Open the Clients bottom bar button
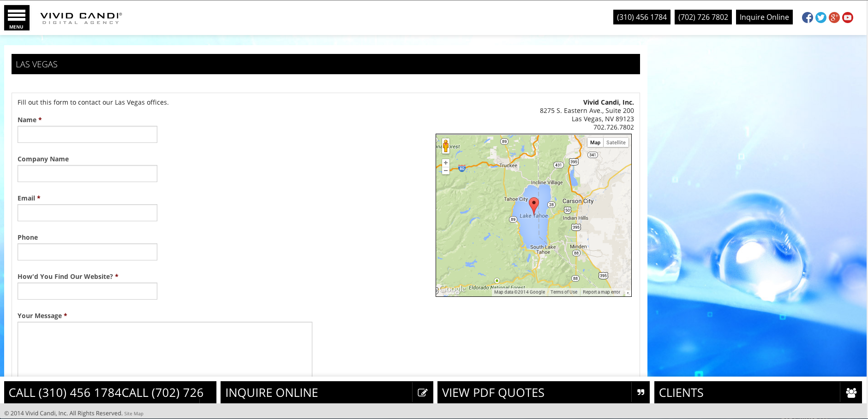The image size is (868, 419). (x=758, y=392)
